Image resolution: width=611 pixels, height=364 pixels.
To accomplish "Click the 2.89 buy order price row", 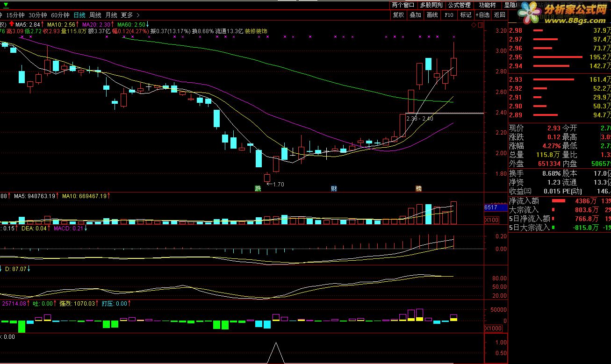I will [559, 115].
